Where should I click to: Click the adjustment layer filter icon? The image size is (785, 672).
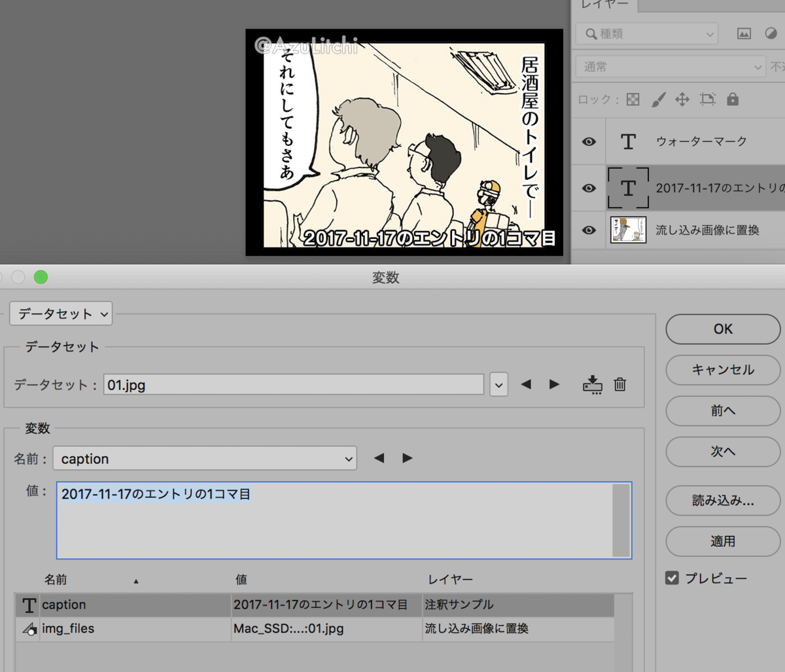[771, 33]
